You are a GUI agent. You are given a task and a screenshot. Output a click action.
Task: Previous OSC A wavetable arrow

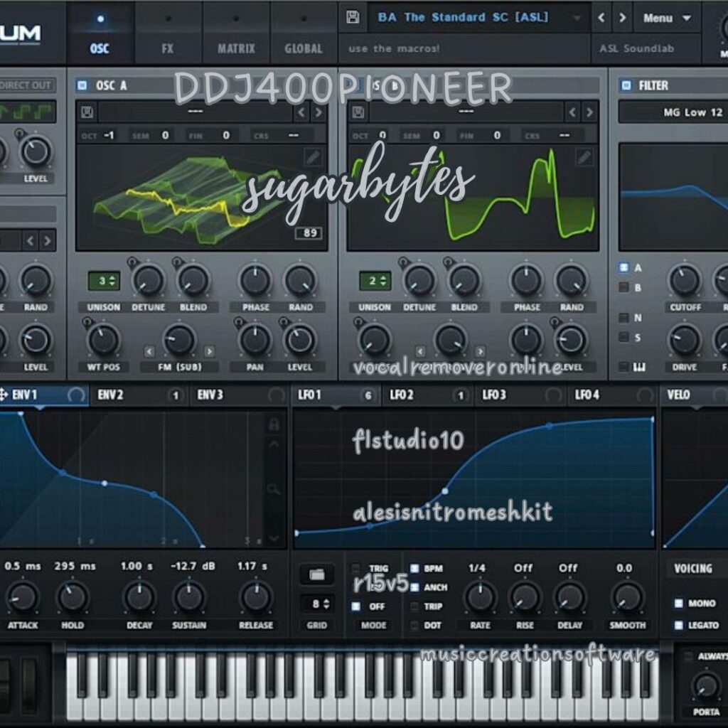(x=301, y=112)
